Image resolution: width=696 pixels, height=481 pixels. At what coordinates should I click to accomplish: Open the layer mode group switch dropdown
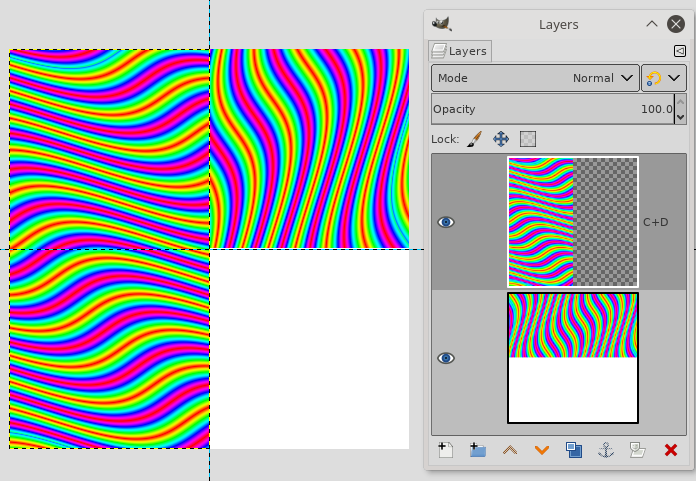tap(664, 78)
